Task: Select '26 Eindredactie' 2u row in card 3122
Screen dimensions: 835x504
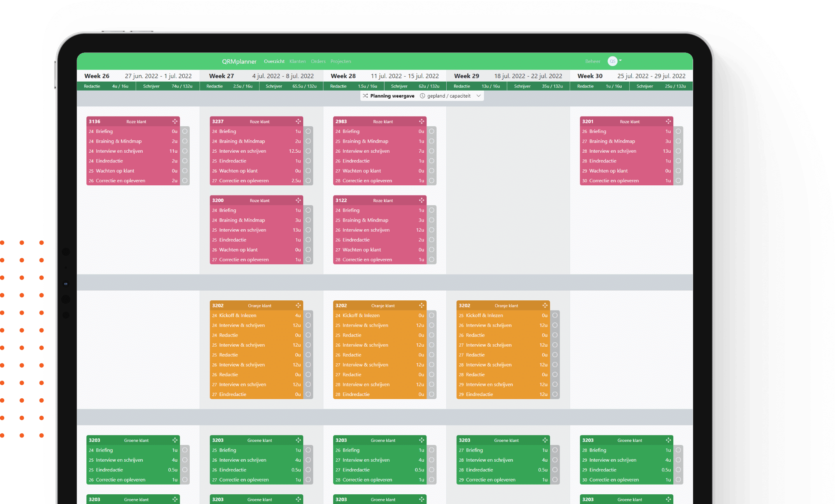Action: pyautogui.click(x=379, y=240)
